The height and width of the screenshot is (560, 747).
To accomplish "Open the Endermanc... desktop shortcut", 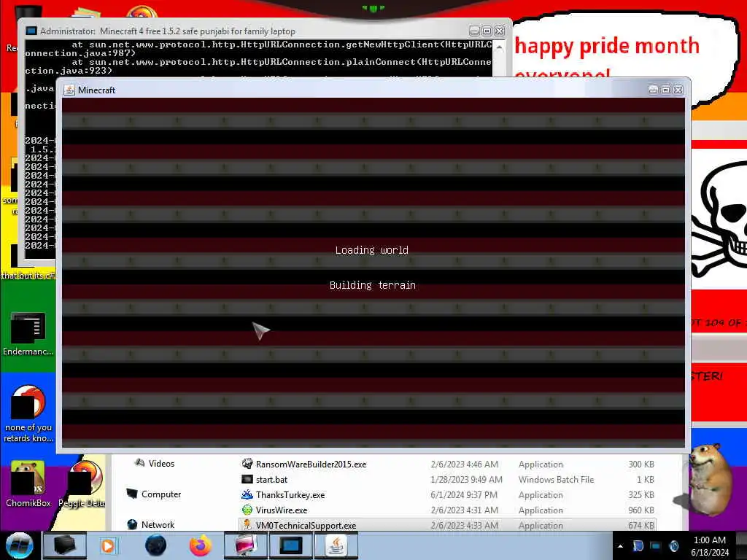I will click(28, 333).
